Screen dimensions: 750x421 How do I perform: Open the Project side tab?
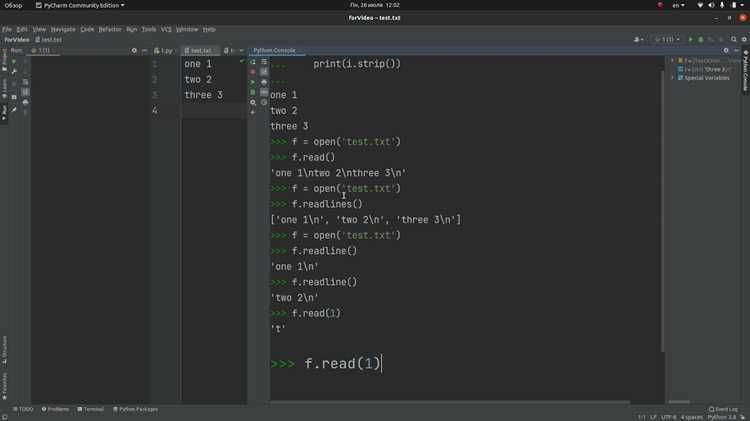(x=4, y=60)
